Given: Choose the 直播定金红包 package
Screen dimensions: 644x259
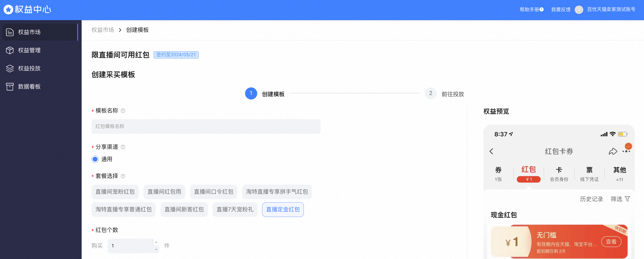Looking at the screenshot, I should 283,209.
